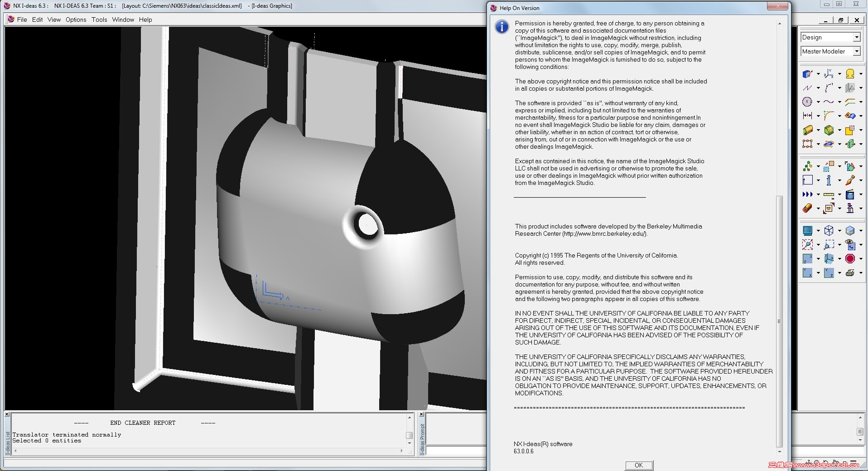Click the isometric XYZ view icon
The height and width of the screenshot is (471, 868).
pos(829,259)
